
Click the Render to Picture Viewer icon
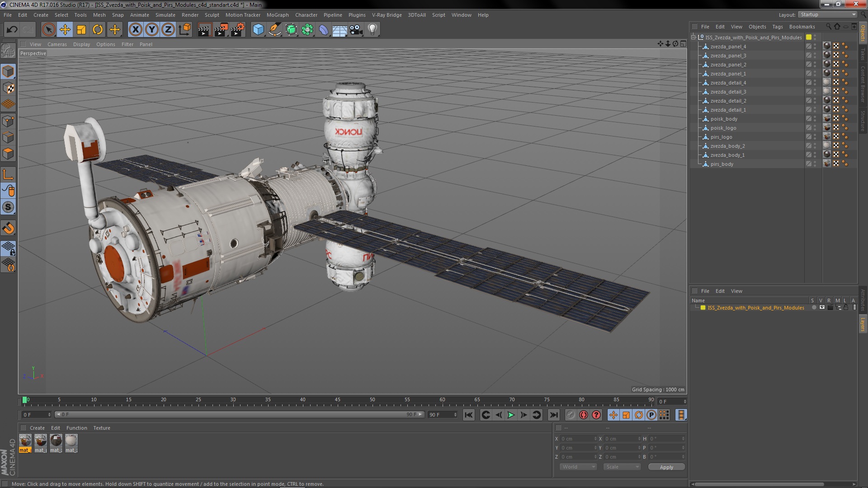point(221,30)
